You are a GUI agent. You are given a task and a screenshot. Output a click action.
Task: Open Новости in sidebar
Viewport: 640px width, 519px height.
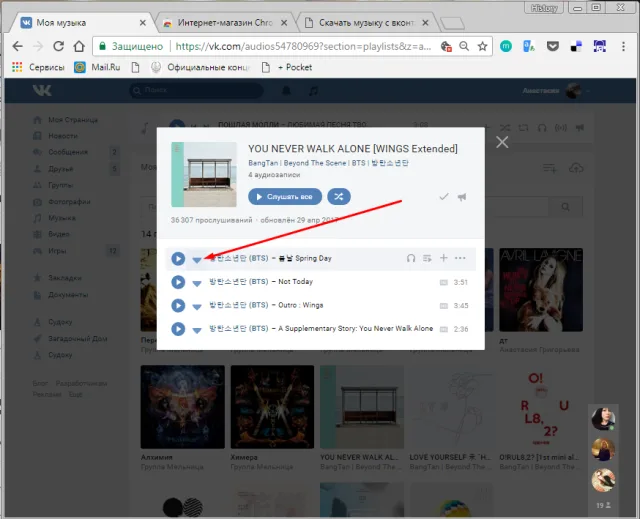(x=56, y=136)
